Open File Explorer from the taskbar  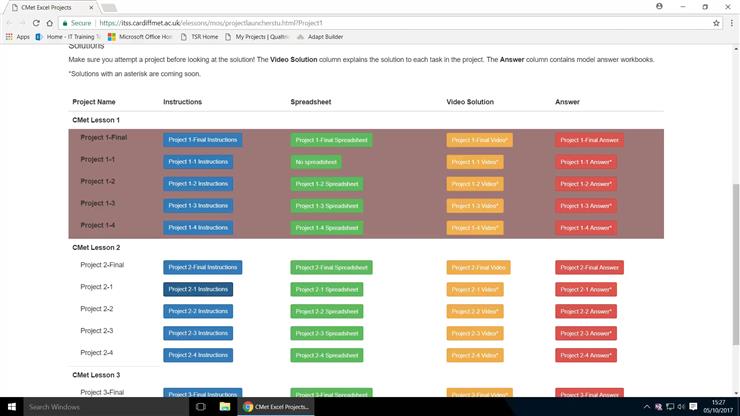pos(225,407)
